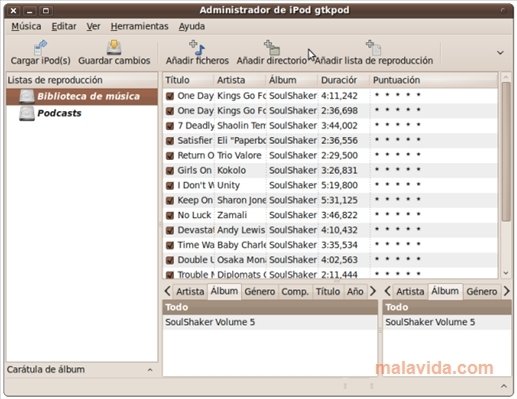Open the Ayuda menu
Image resolution: width=517 pixels, height=399 pixels.
tap(192, 26)
